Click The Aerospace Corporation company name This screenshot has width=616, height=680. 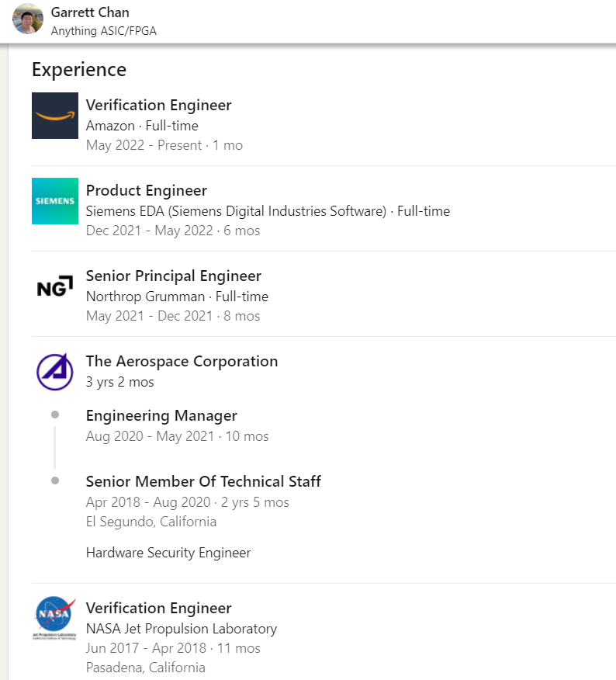coord(182,361)
